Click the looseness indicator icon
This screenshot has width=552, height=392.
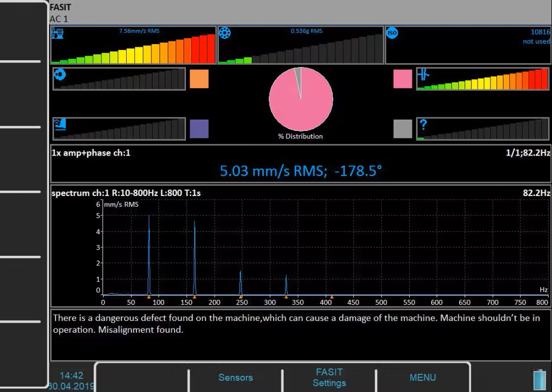pos(59,124)
